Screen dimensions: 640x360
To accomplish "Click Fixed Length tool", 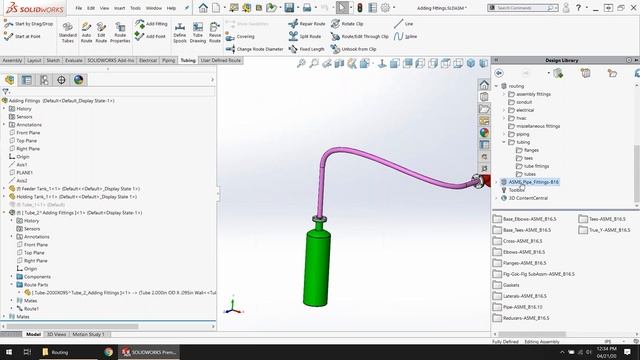I will (307, 49).
